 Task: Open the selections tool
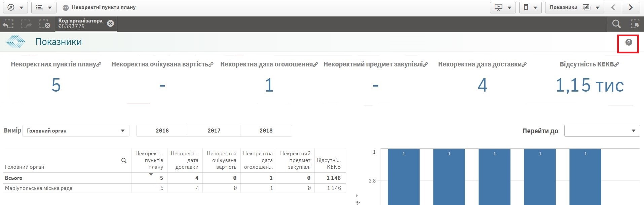(635, 24)
